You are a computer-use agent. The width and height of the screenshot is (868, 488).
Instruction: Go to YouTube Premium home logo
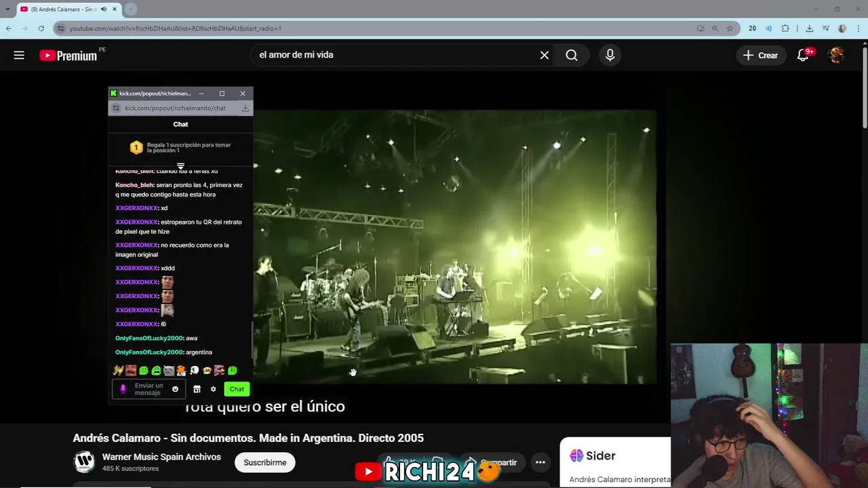[68, 56]
